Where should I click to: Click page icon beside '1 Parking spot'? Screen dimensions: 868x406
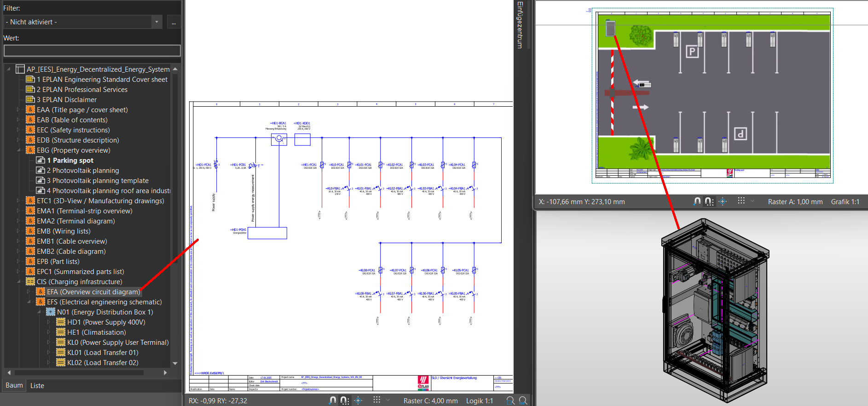point(41,160)
